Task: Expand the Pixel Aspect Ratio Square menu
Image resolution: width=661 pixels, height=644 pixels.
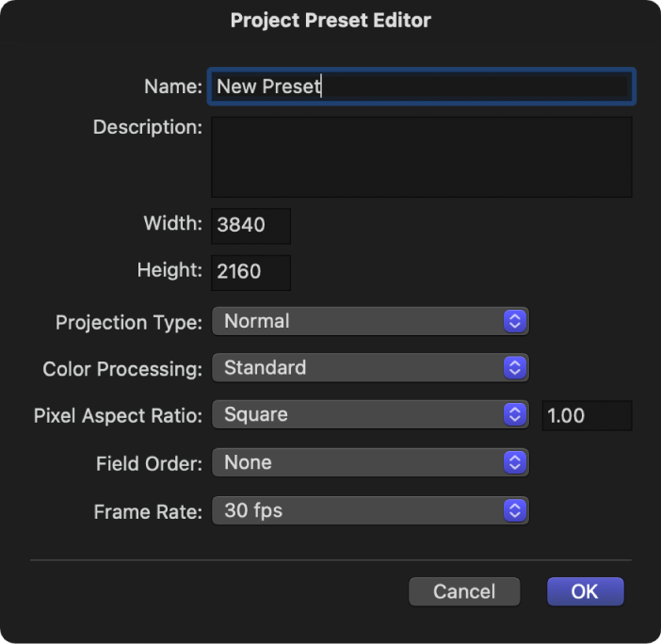Action: click(358, 414)
